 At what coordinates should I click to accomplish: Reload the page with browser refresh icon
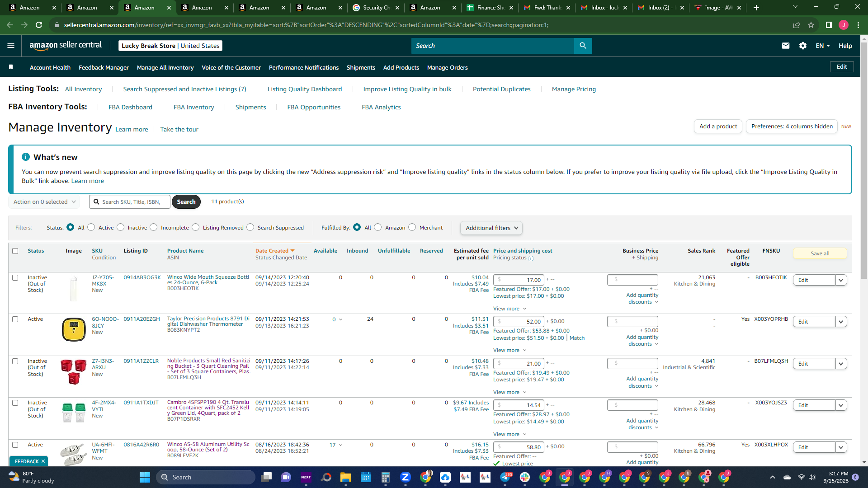click(x=39, y=25)
